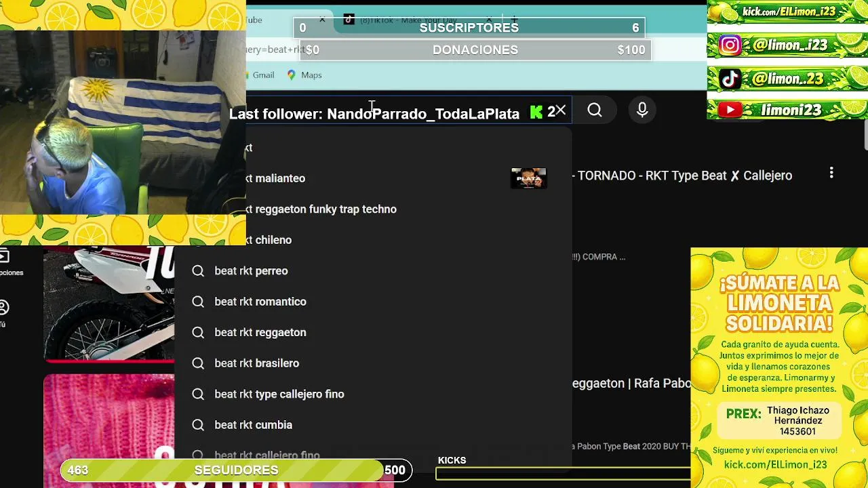Click the Kick logo in the follower alert
This screenshot has width=868, height=488.
[x=536, y=113]
